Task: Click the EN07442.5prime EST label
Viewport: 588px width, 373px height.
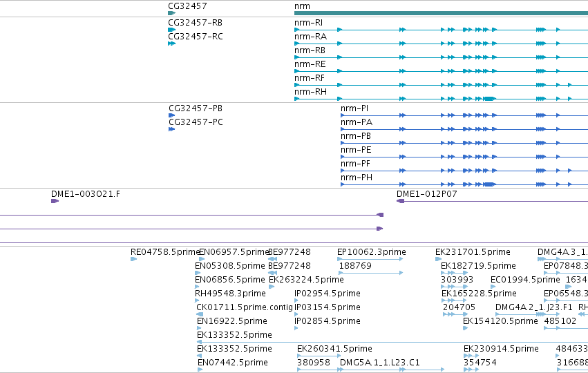Action: pyautogui.click(x=232, y=363)
